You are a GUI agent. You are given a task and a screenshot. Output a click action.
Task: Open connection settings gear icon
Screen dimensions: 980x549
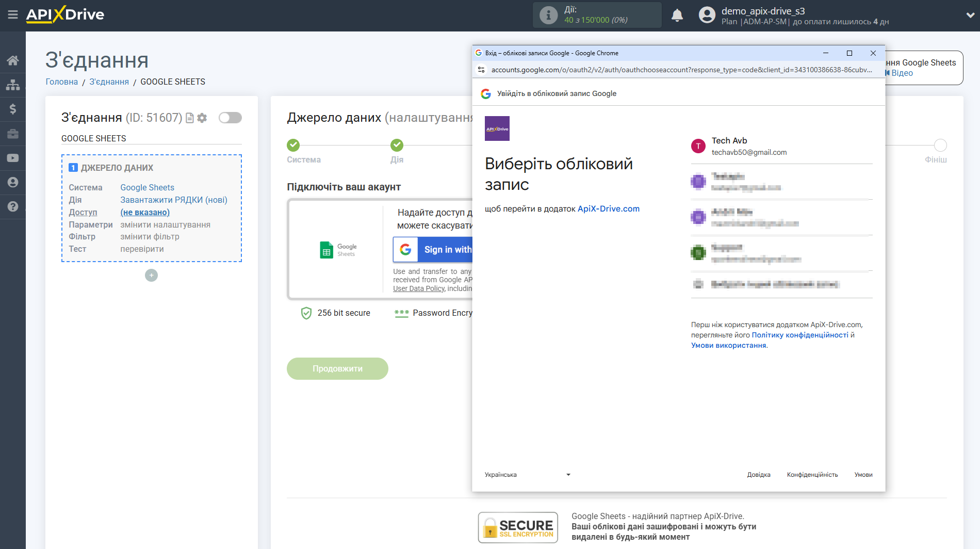[202, 118]
